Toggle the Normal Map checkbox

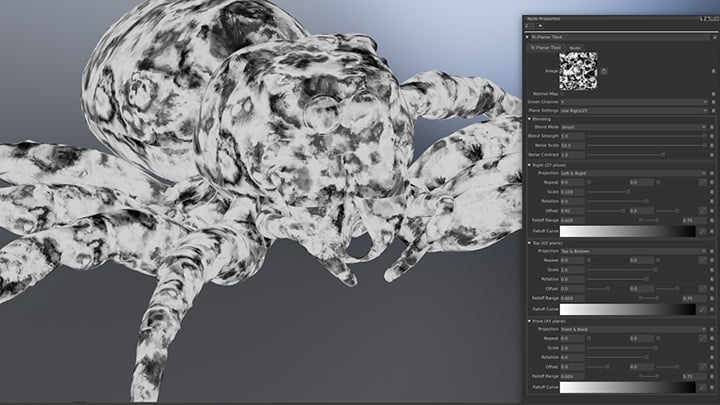(563, 94)
